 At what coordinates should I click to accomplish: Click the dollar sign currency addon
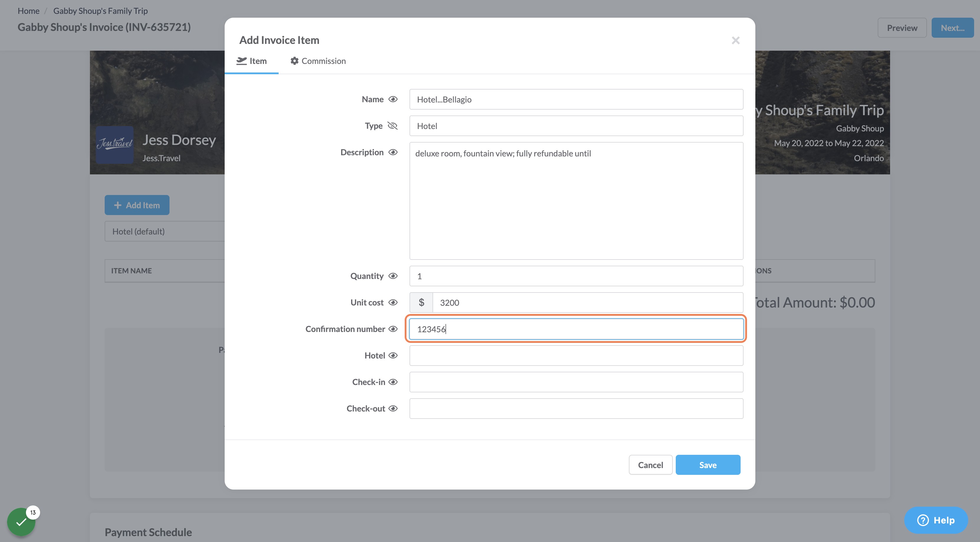[421, 303]
